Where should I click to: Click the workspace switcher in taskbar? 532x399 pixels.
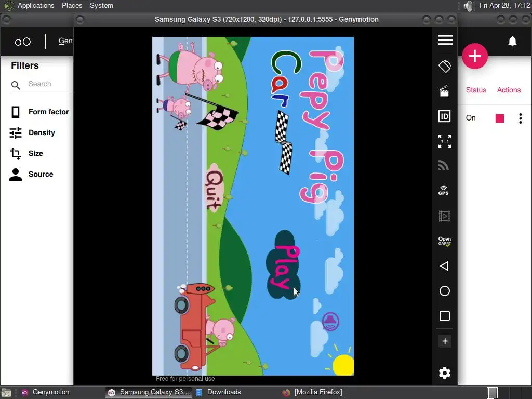[x=492, y=393]
